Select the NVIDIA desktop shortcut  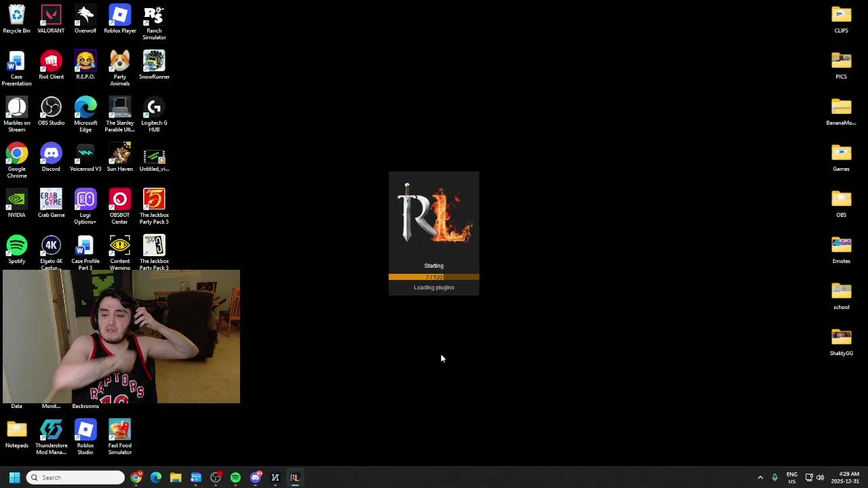(16, 203)
